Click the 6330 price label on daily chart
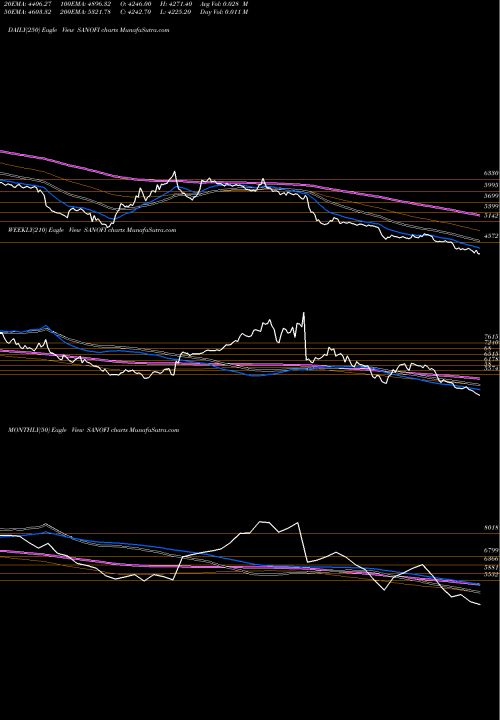Screen dimensions: 500x720 (x=491, y=174)
